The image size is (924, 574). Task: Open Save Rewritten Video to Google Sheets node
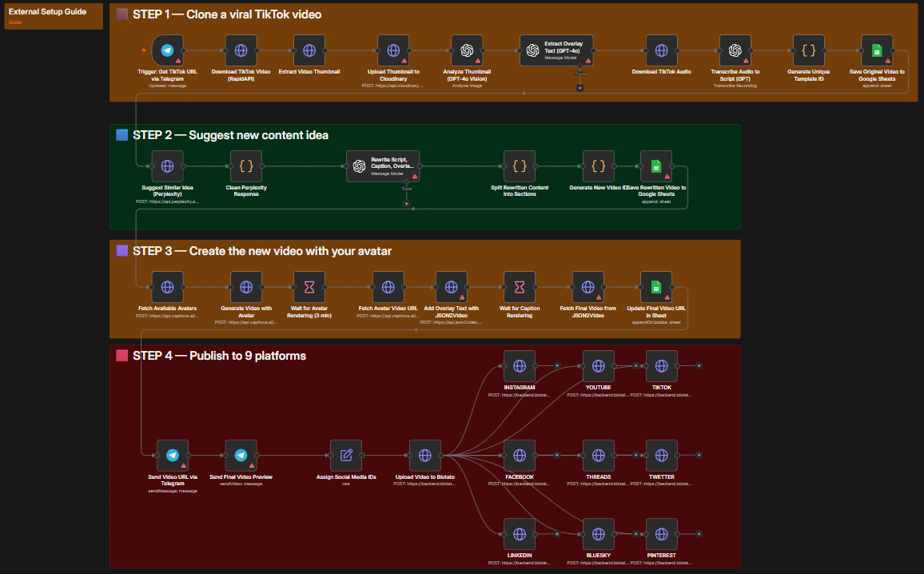click(656, 166)
